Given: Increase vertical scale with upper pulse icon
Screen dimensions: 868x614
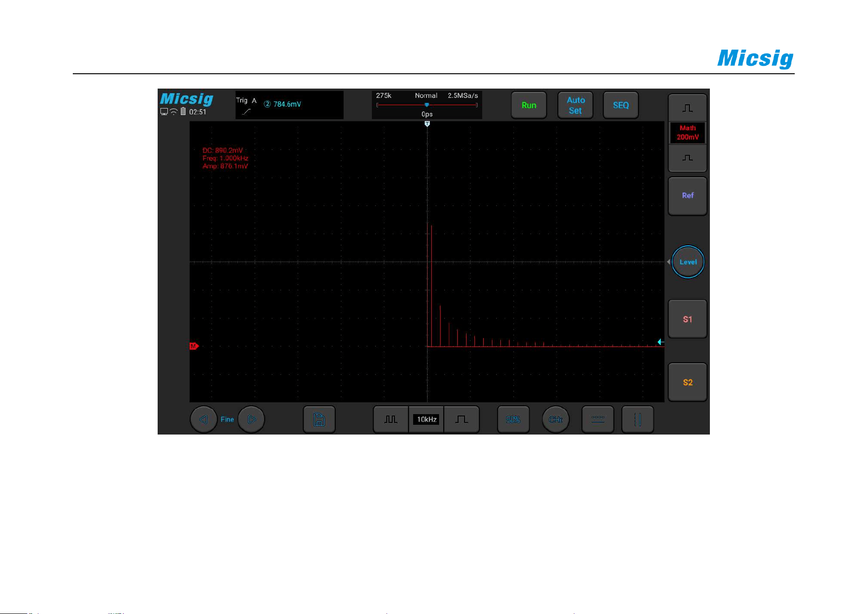Looking at the screenshot, I should (x=688, y=108).
